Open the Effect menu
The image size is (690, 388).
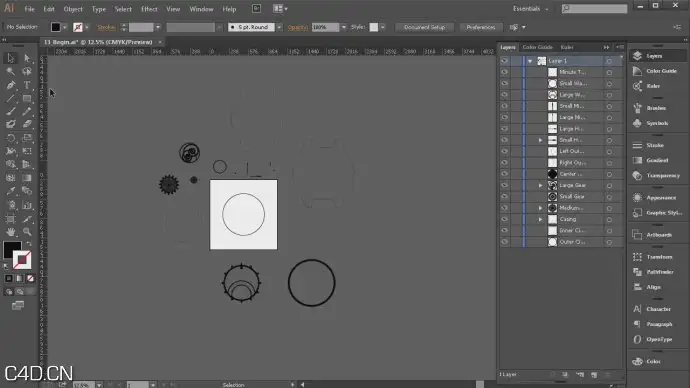point(149,9)
